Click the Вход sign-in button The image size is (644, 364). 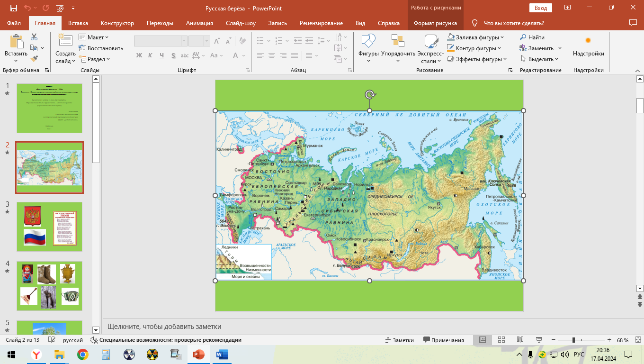pos(540,8)
